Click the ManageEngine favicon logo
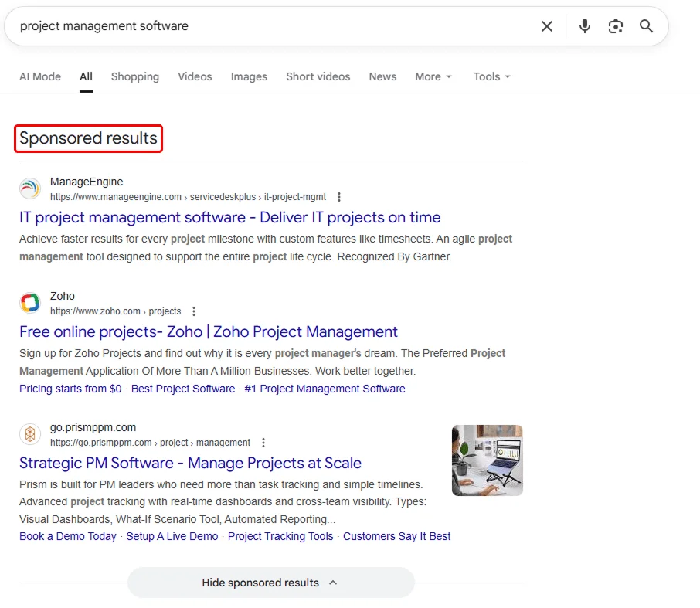 pos(30,189)
